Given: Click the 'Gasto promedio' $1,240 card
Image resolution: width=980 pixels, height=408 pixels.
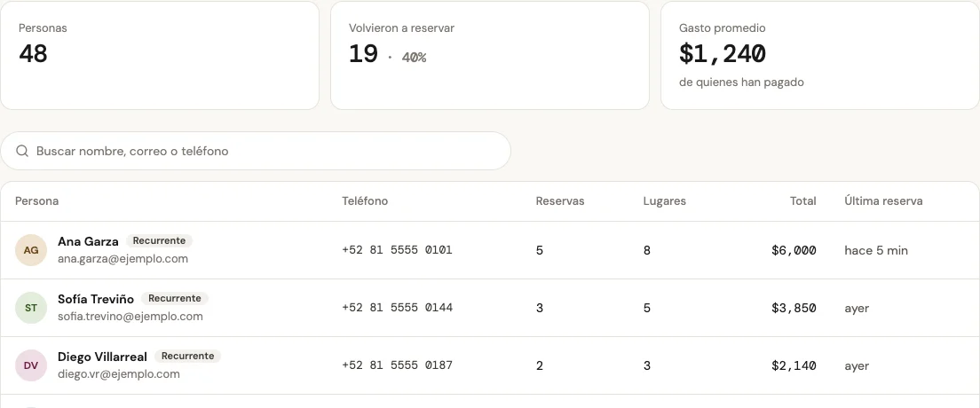Looking at the screenshot, I should click(x=820, y=55).
